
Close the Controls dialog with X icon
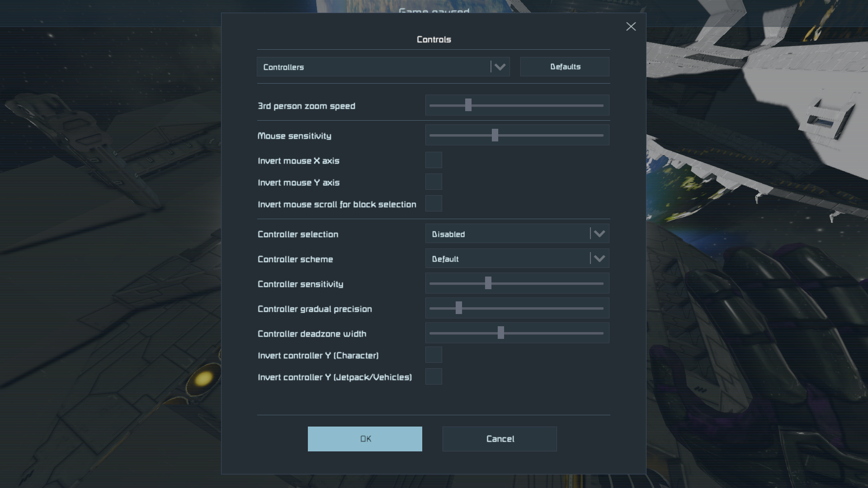(x=631, y=27)
